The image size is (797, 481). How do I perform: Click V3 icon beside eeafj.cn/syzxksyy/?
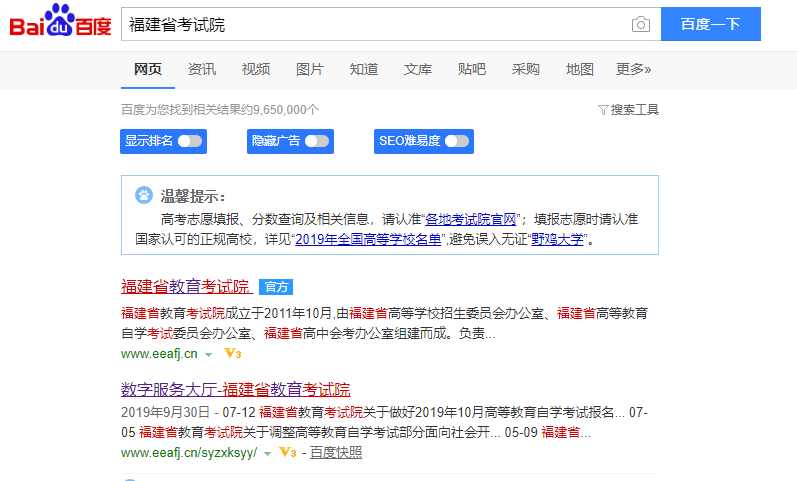(288, 453)
